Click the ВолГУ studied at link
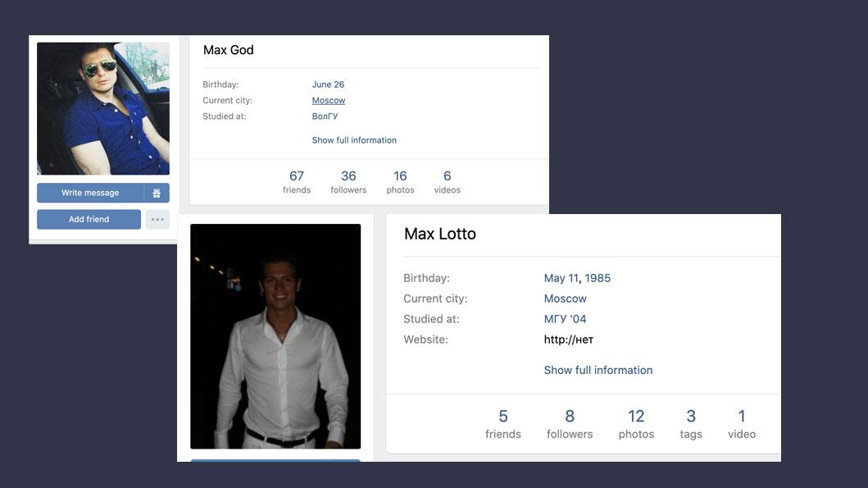This screenshot has width=868, height=488. point(325,116)
